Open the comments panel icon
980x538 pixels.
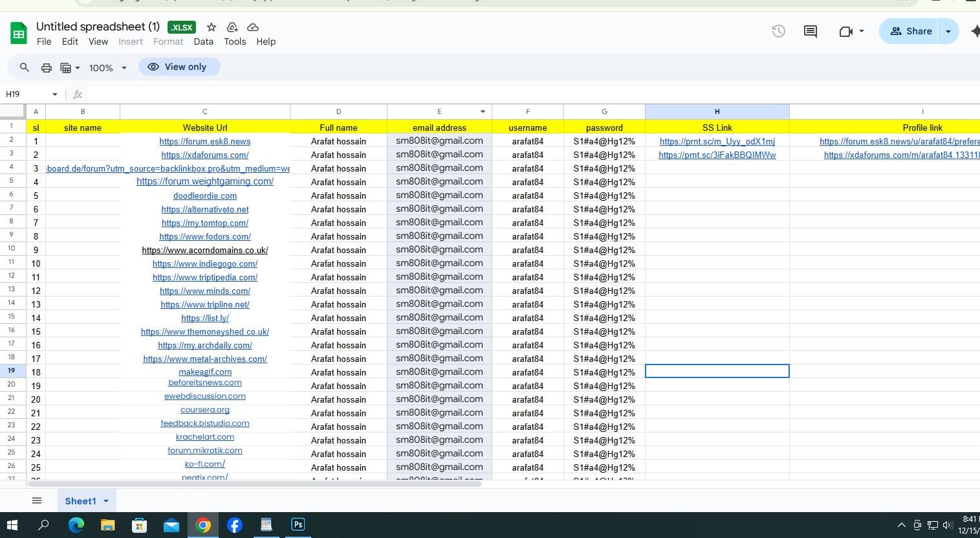point(810,31)
